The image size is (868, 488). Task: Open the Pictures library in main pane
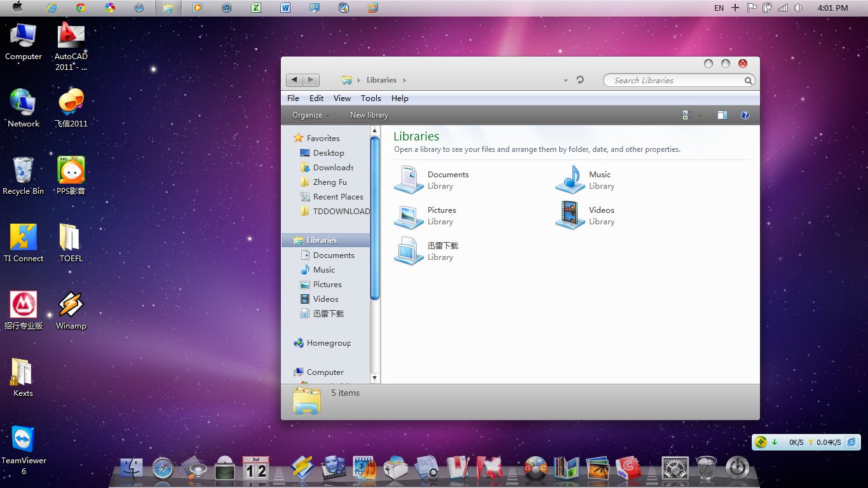pos(426,215)
